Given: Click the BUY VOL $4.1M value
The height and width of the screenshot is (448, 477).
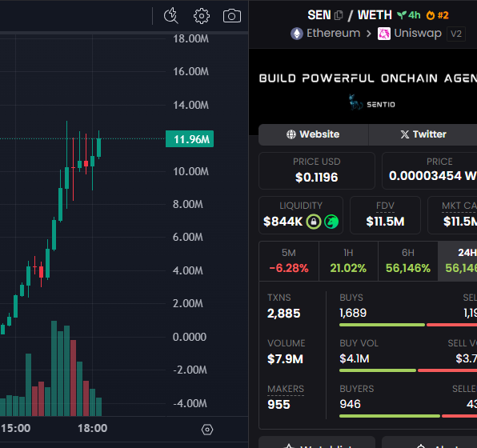Looking at the screenshot, I should click(355, 358).
